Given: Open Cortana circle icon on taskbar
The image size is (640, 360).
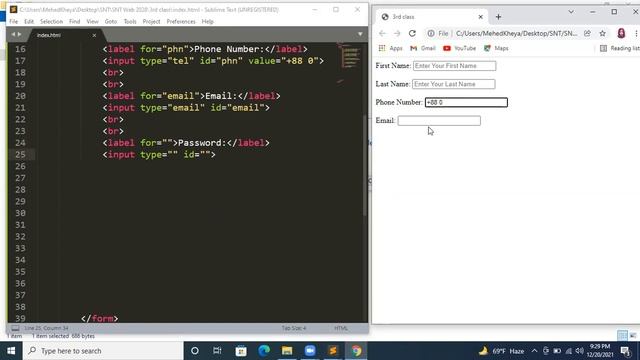Looking at the screenshot, I should tap(195, 351).
